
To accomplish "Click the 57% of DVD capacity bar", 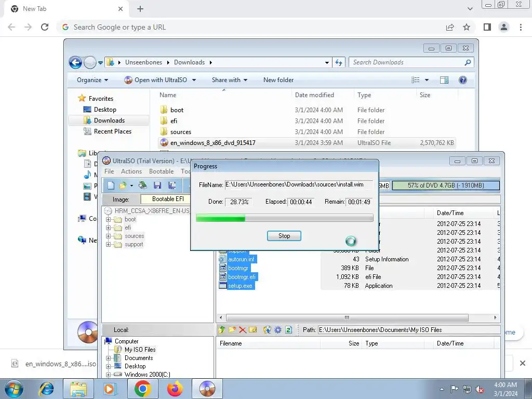I will 446,185.
